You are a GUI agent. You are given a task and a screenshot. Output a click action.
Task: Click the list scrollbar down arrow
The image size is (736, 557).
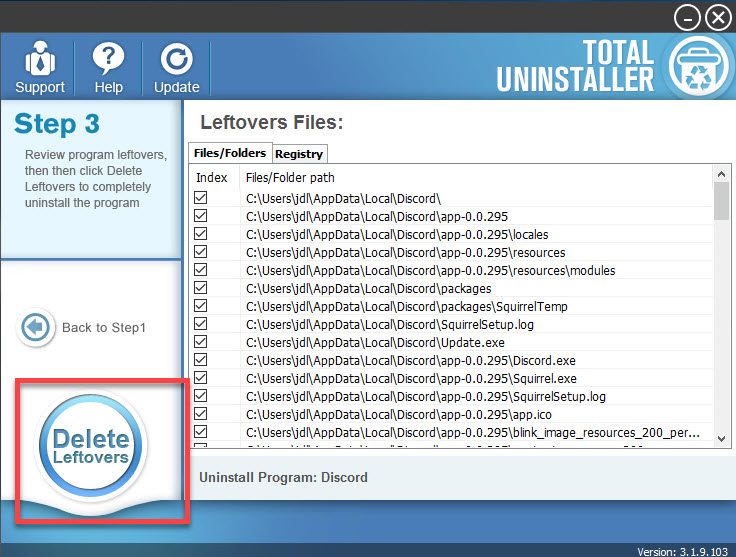pyautogui.click(x=721, y=439)
